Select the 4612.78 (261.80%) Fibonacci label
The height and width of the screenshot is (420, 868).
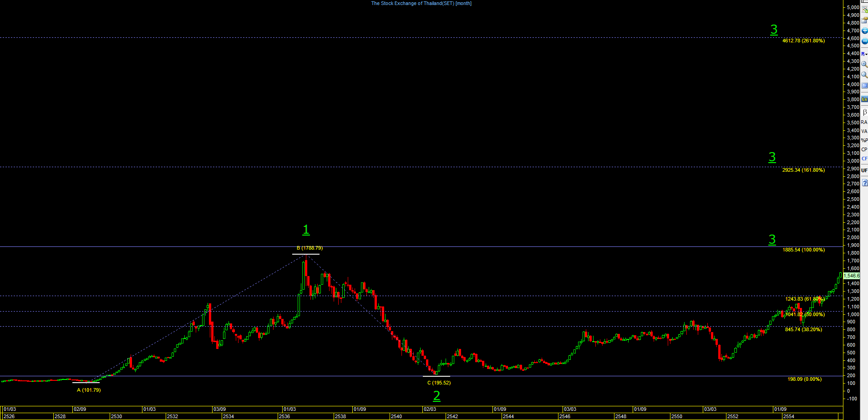(x=803, y=41)
